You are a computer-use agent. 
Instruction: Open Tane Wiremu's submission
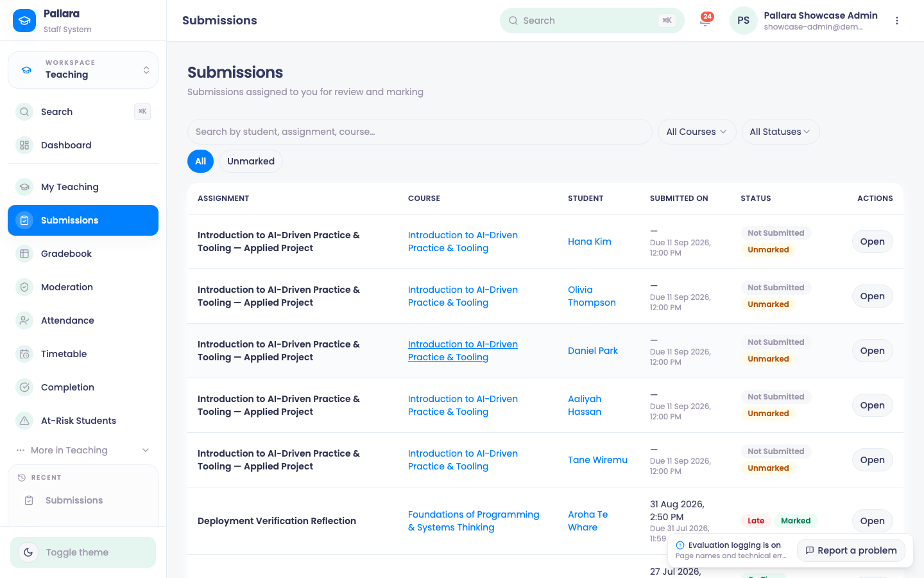click(872, 460)
